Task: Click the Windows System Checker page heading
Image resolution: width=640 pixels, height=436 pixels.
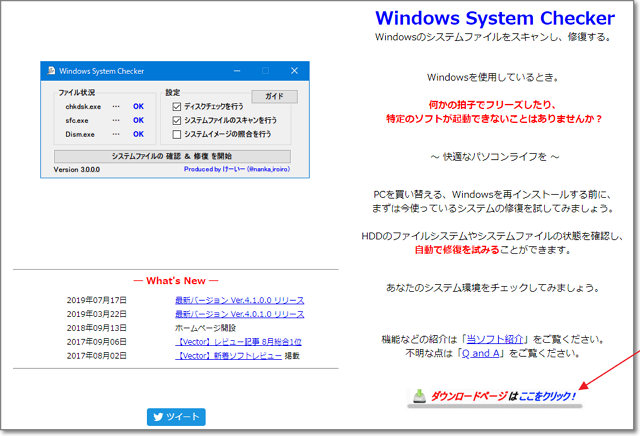Action: (495, 18)
